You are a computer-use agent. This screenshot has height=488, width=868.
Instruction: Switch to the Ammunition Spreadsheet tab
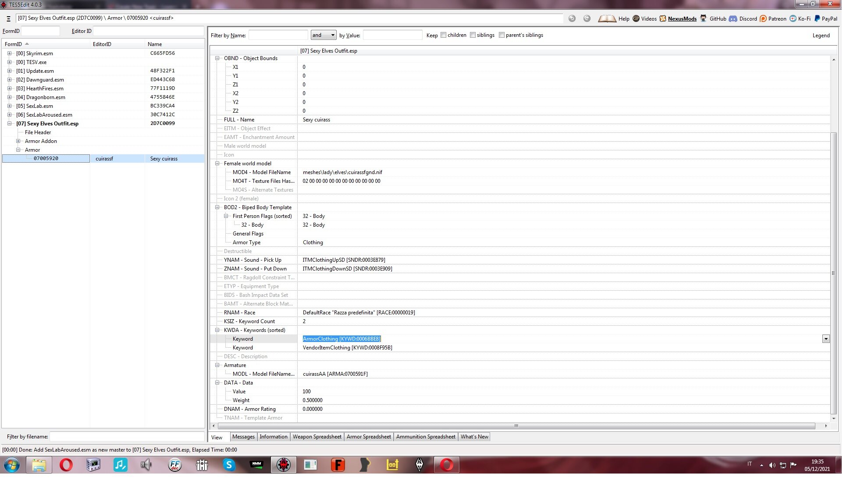click(426, 437)
